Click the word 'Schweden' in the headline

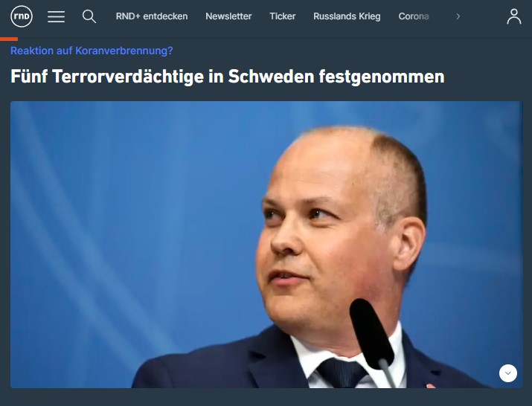pyautogui.click(x=271, y=77)
